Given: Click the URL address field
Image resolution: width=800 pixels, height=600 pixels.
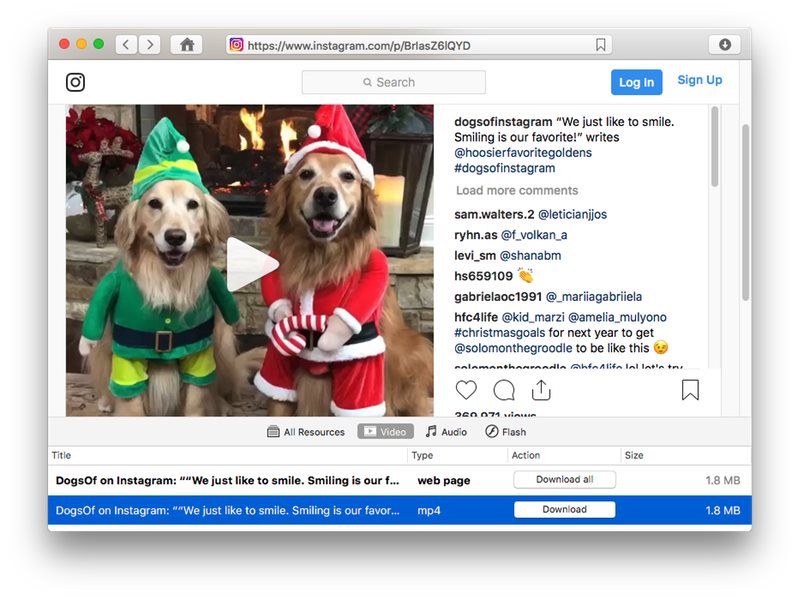Looking at the screenshot, I should [x=419, y=45].
